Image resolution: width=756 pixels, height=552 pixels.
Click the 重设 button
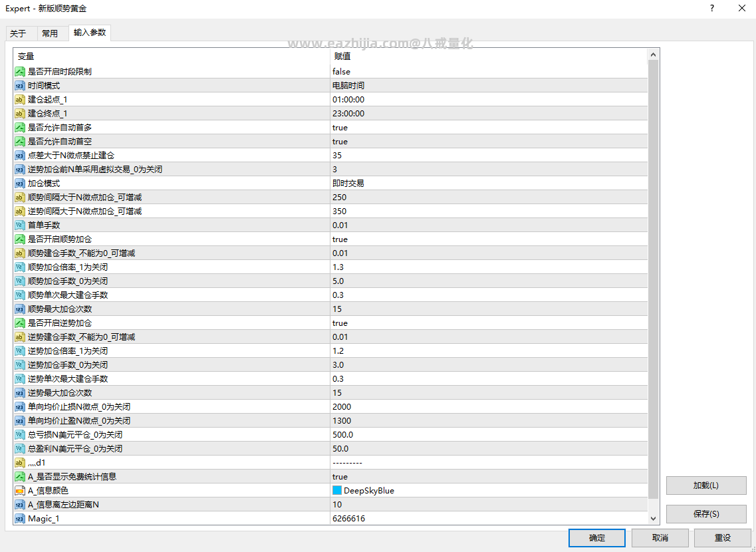[x=722, y=538]
